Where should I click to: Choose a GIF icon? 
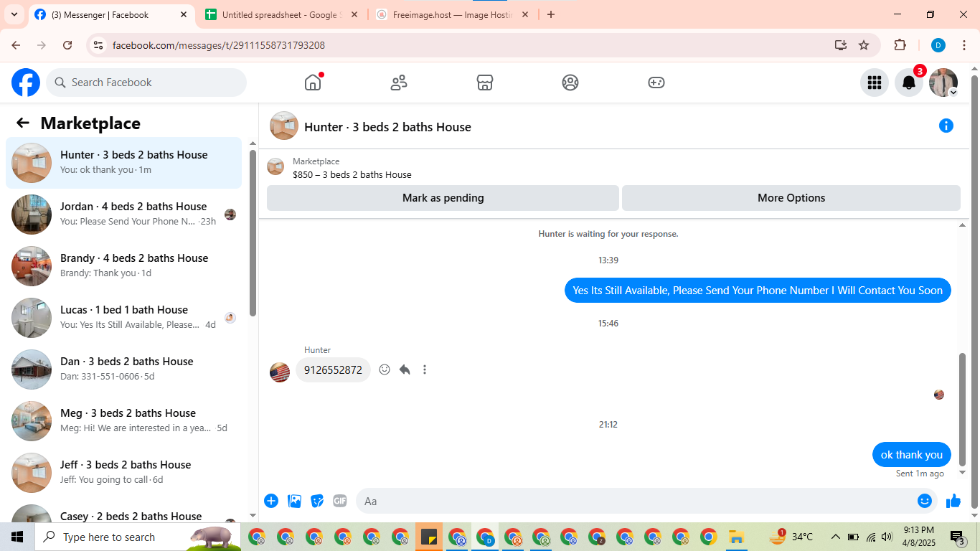(x=340, y=501)
